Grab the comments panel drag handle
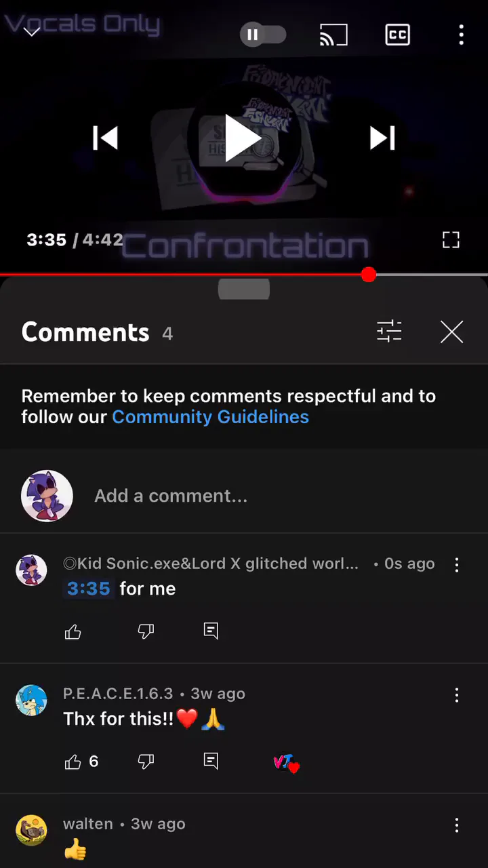The image size is (488, 868). (x=244, y=289)
